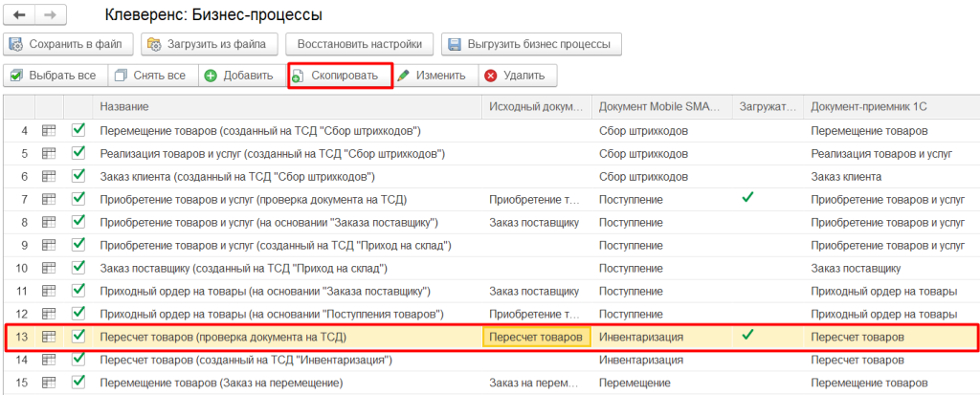Click highlighted Пересчет товаров source document cell
Screen dimensions: 980x395
tap(538, 337)
